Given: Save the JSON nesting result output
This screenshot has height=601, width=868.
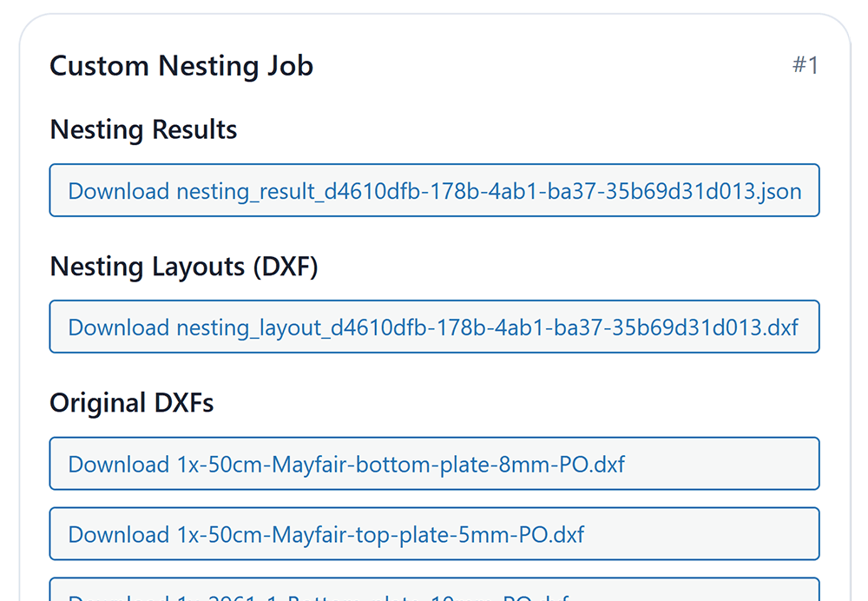Looking at the screenshot, I should [x=434, y=191].
